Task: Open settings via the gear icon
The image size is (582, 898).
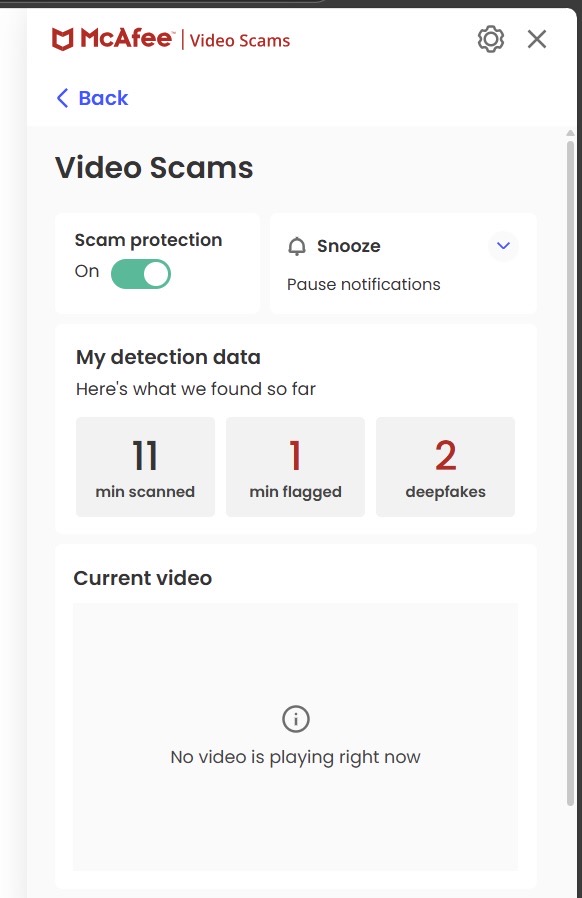Action: click(x=490, y=40)
